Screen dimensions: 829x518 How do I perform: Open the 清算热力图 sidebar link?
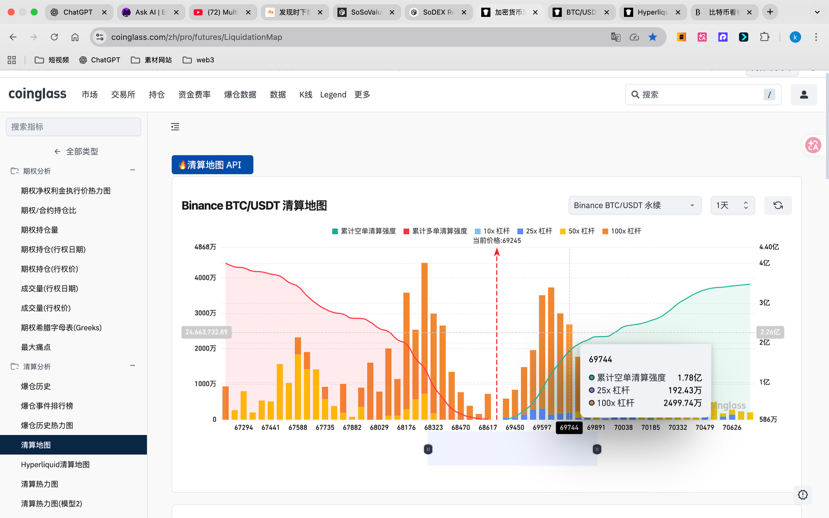click(40, 484)
